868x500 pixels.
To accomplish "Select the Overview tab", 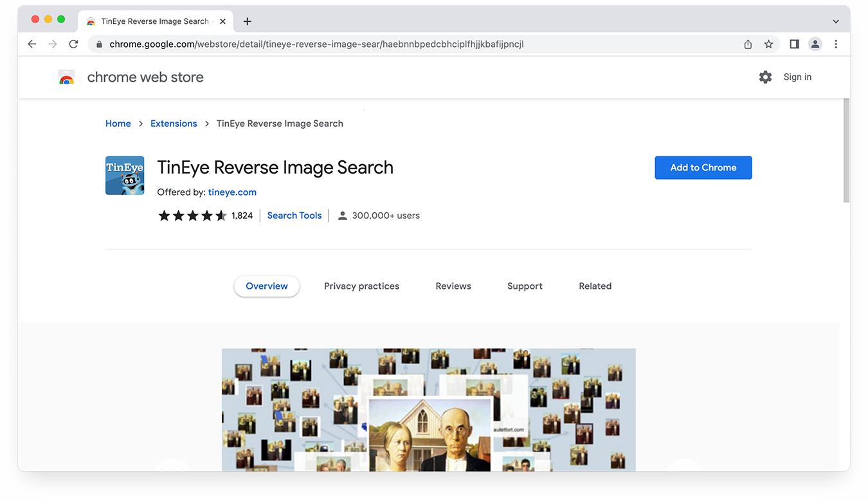I will pyautogui.click(x=267, y=286).
